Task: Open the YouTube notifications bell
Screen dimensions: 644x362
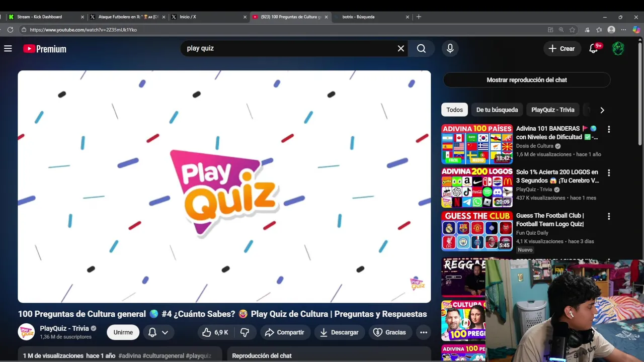Action: (x=594, y=48)
